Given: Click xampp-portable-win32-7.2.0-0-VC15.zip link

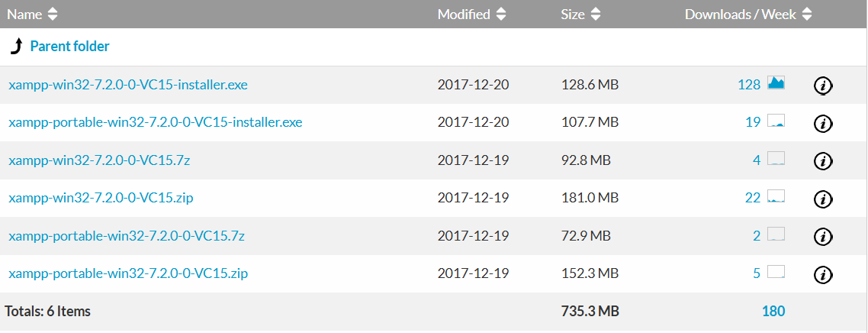Looking at the screenshot, I should click(128, 273).
